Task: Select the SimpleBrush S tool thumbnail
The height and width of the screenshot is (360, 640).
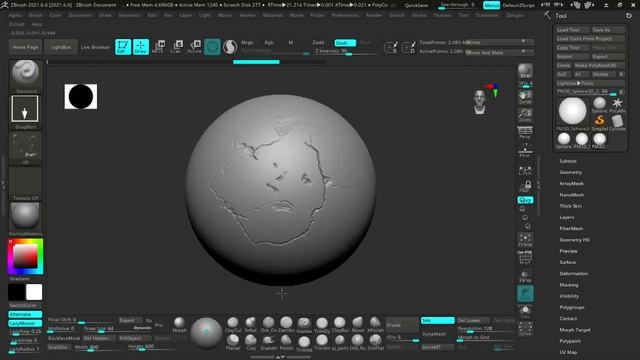Action: click(x=599, y=122)
